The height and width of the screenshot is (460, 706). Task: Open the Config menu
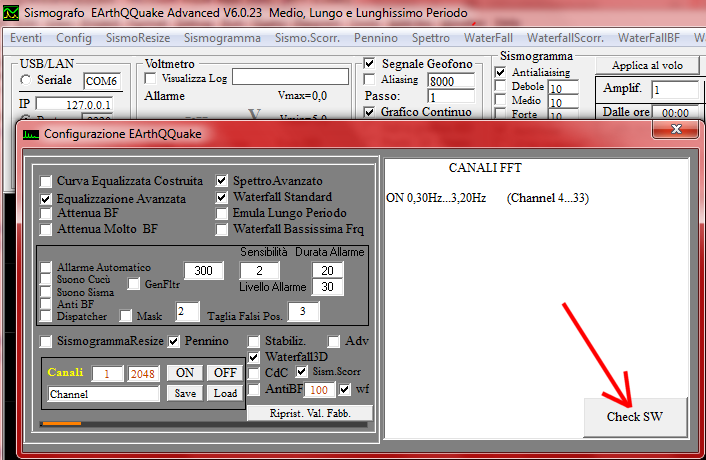click(x=74, y=38)
